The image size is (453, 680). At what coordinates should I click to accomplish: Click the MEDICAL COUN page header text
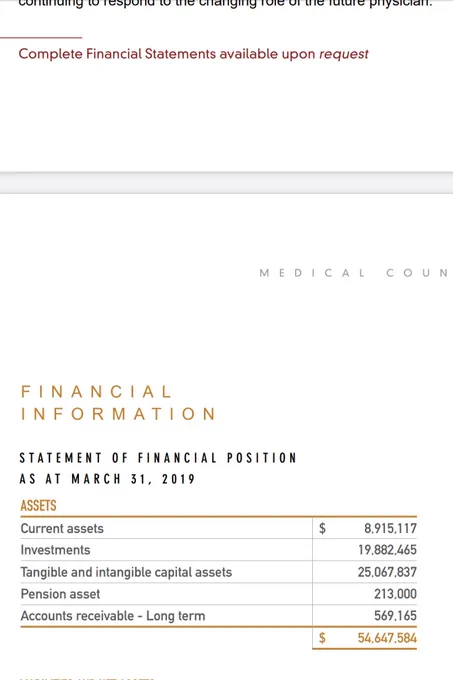pyautogui.click(x=353, y=273)
